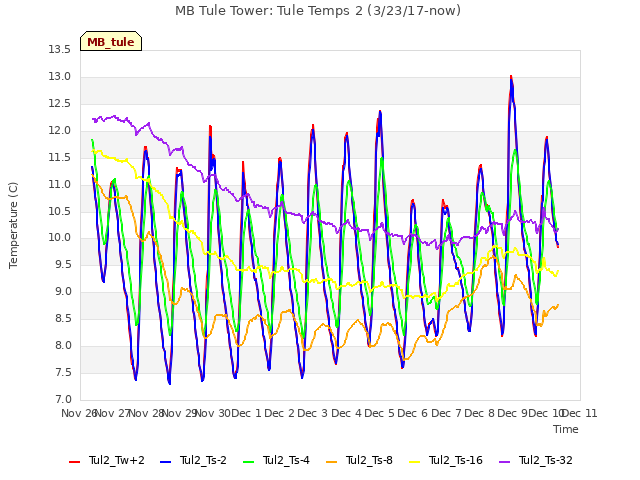
Task: Click the Dec 4 x-axis date label
Action: (x=346, y=413)
